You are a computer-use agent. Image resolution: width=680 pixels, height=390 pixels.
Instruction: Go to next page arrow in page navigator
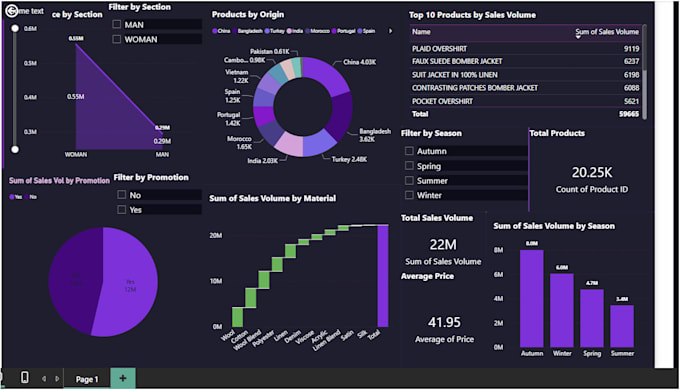click(57, 379)
